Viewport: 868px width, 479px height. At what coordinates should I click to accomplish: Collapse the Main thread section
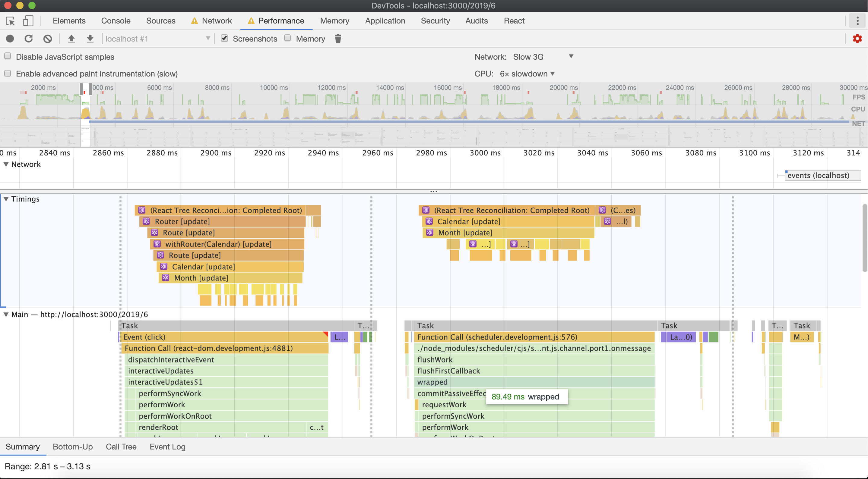point(6,315)
